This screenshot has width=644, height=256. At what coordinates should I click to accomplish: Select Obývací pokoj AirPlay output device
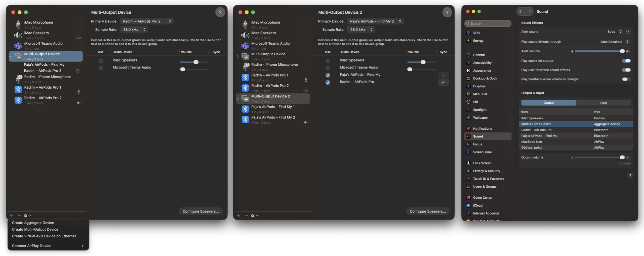(x=576, y=148)
